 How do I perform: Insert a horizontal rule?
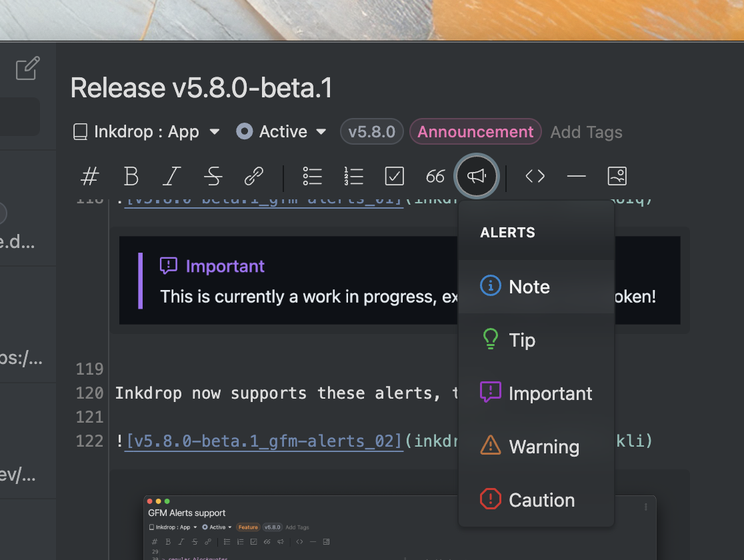pos(576,176)
